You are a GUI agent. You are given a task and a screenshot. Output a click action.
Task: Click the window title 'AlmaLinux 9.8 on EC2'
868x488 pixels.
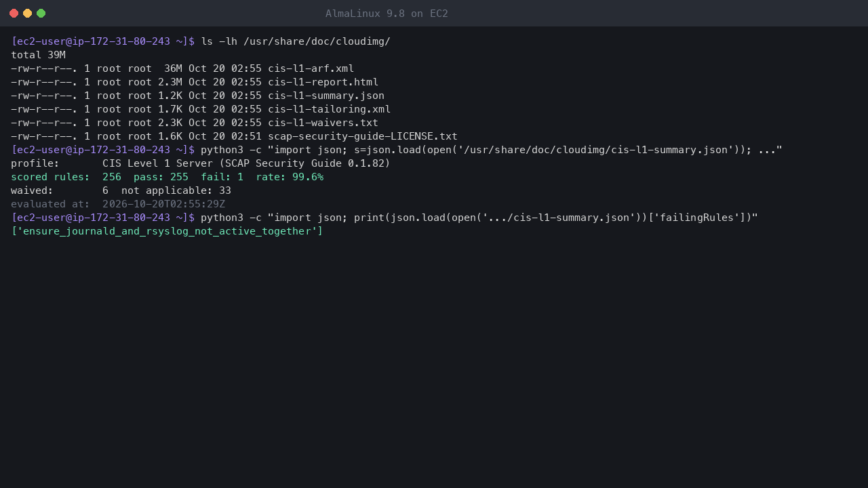[387, 14]
